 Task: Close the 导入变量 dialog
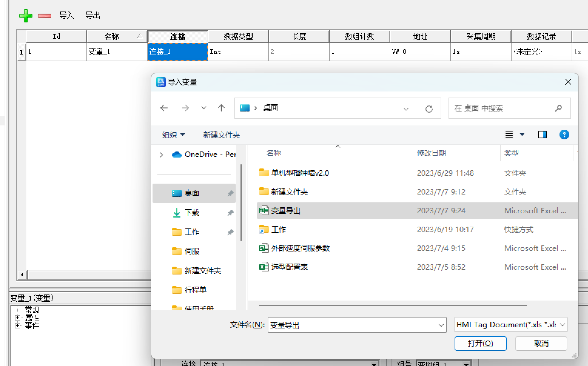coord(568,82)
